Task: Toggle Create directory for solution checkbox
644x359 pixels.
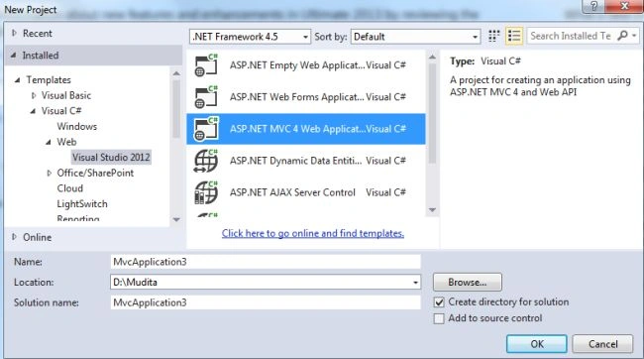Action: click(x=439, y=302)
